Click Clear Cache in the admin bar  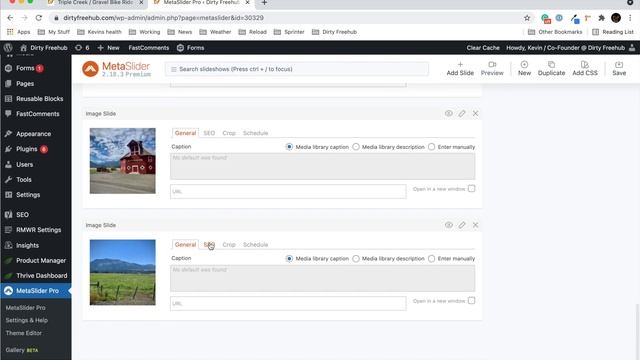tap(483, 48)
